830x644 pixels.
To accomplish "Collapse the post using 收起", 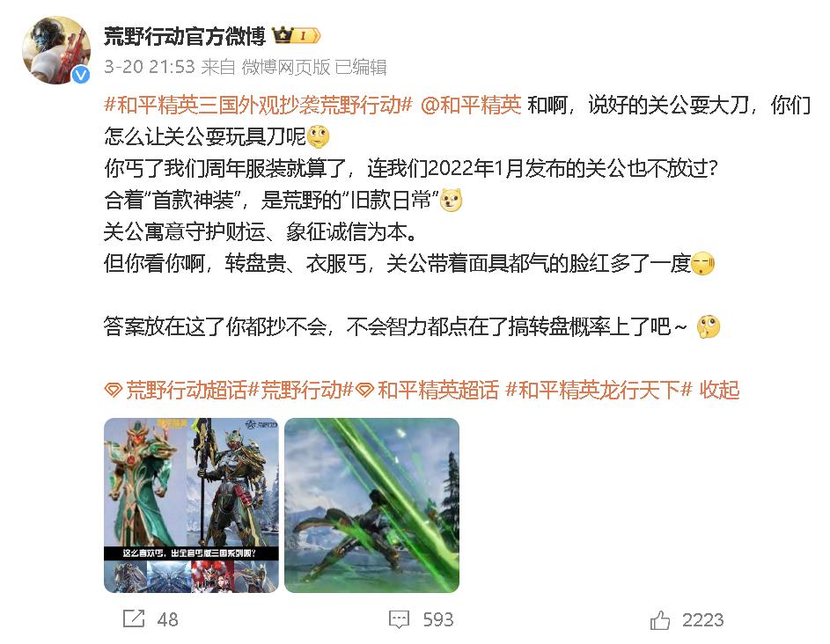I will [719, 390].
